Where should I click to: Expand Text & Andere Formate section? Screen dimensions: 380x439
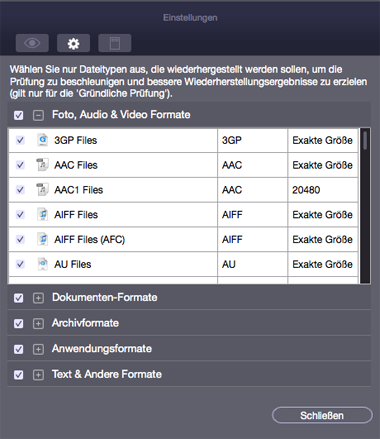coord(38,375)
